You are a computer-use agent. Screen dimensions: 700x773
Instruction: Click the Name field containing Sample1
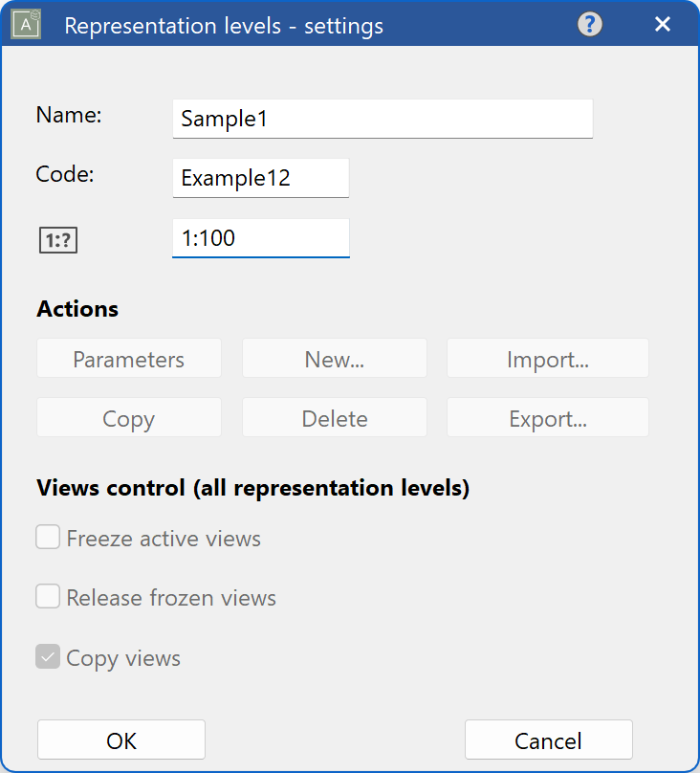383,119
